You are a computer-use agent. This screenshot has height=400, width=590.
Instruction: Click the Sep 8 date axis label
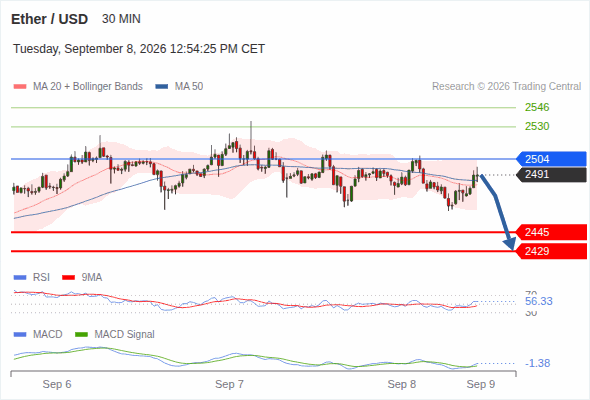click(402, 384)
